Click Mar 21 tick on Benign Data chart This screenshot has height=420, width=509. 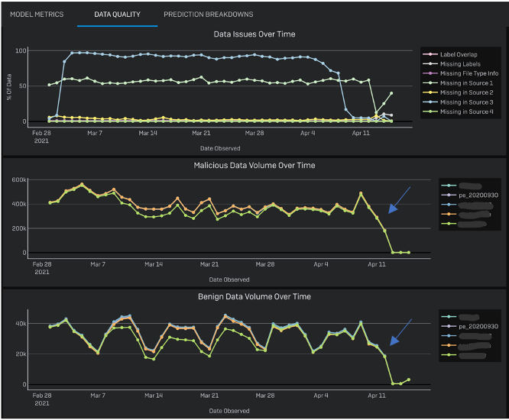[x=209, y=396]
